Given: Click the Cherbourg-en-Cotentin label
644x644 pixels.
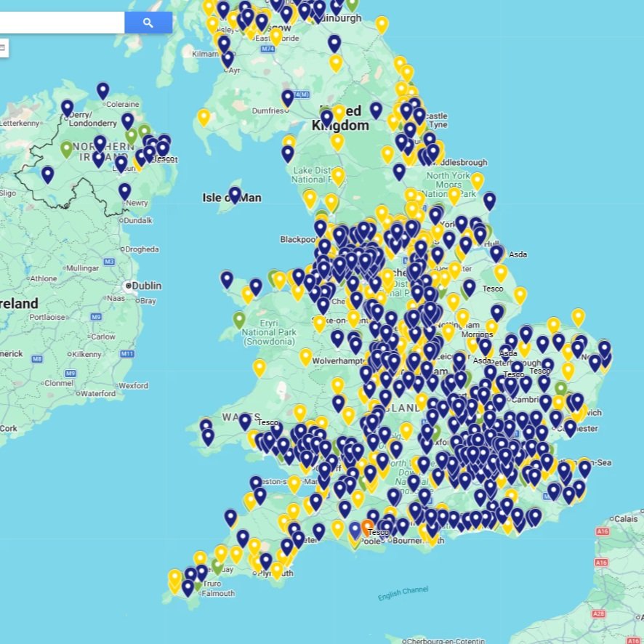Looking at the screenshot, I should (446, 640).
